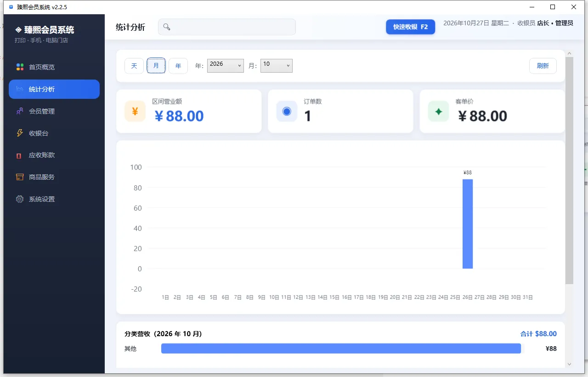Viewport: 588px width, 377px height.
Task: Click the order count value 1
Action: 308,116
